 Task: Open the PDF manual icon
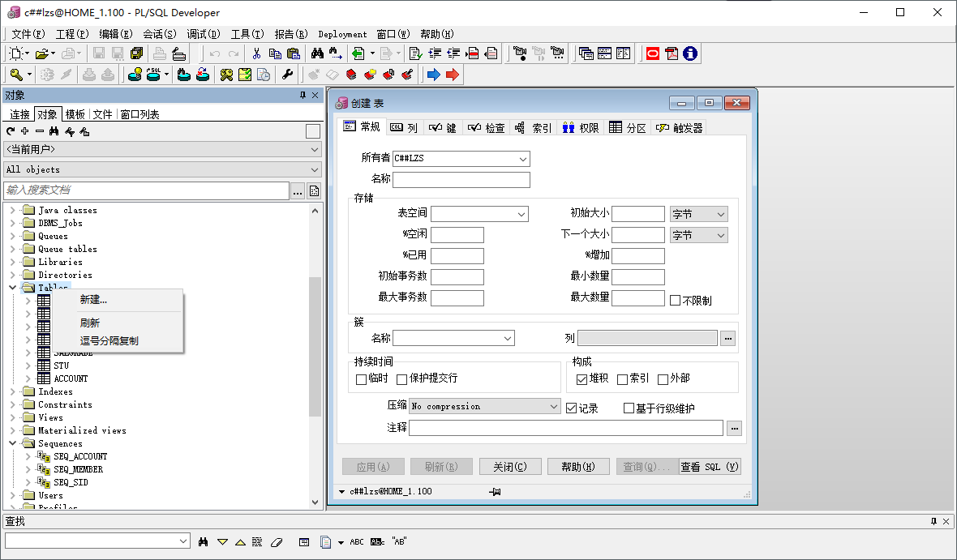tap(672, 53)
